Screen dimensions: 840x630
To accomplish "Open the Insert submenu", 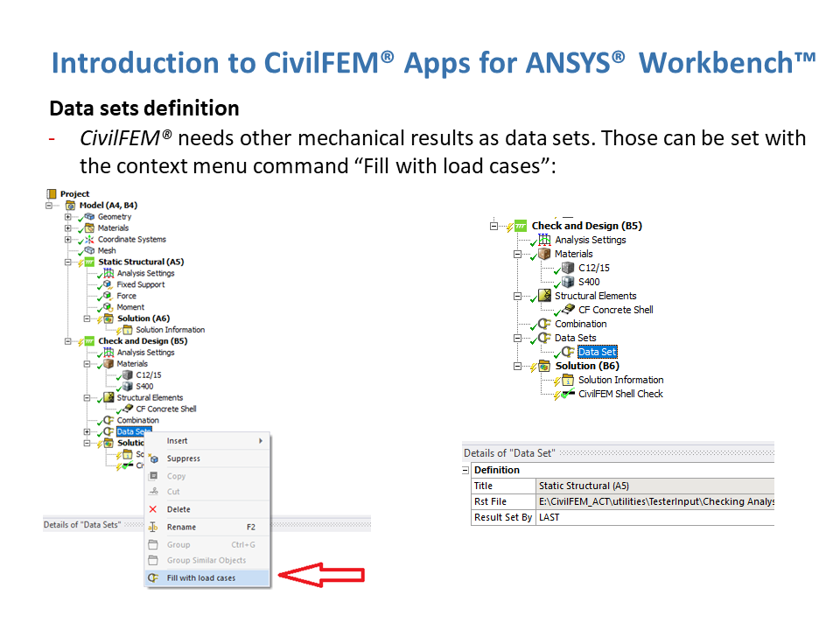I will pyautogui.click(x=210, y=441).
